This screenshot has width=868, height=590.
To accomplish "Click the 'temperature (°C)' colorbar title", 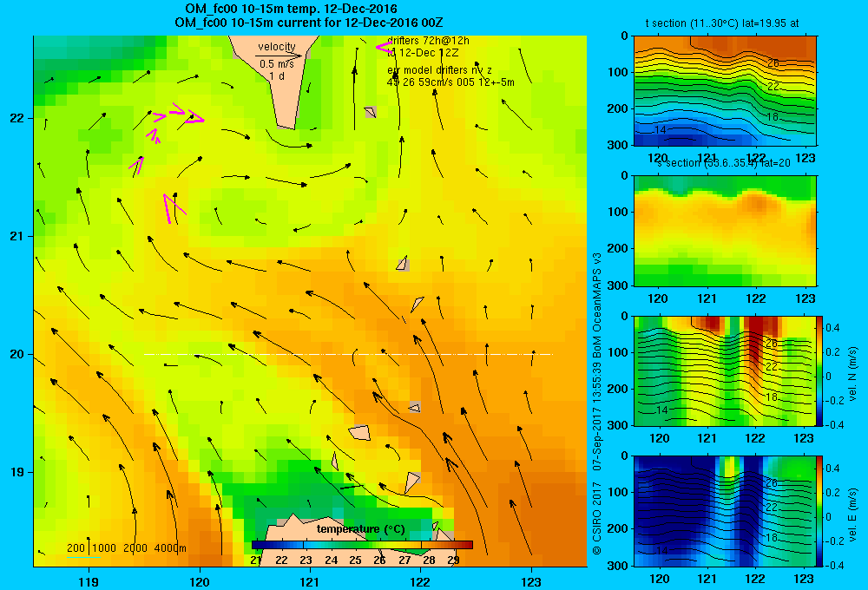I will coord(360,529).
